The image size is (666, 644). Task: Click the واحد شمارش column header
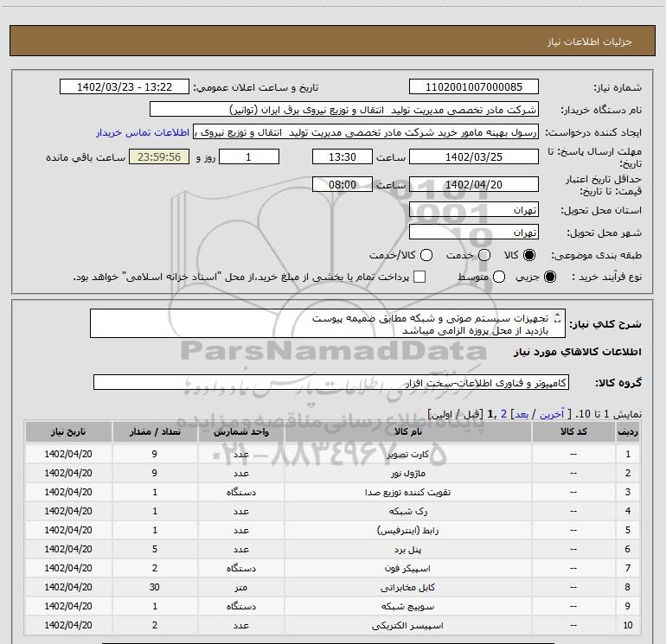point(240,431)
